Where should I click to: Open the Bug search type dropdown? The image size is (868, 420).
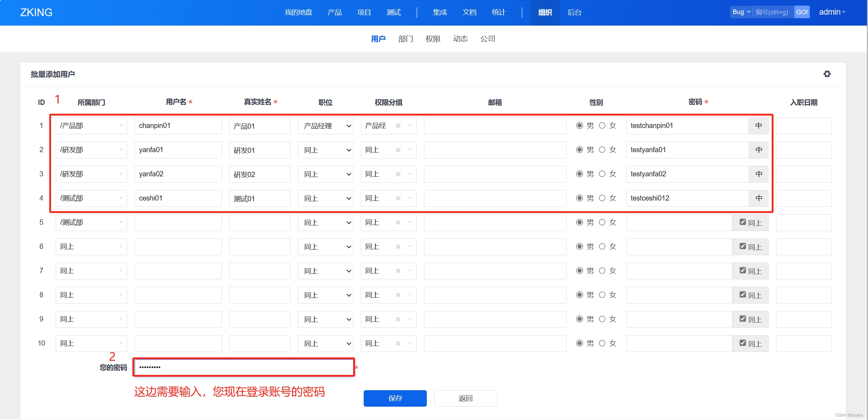741,12
